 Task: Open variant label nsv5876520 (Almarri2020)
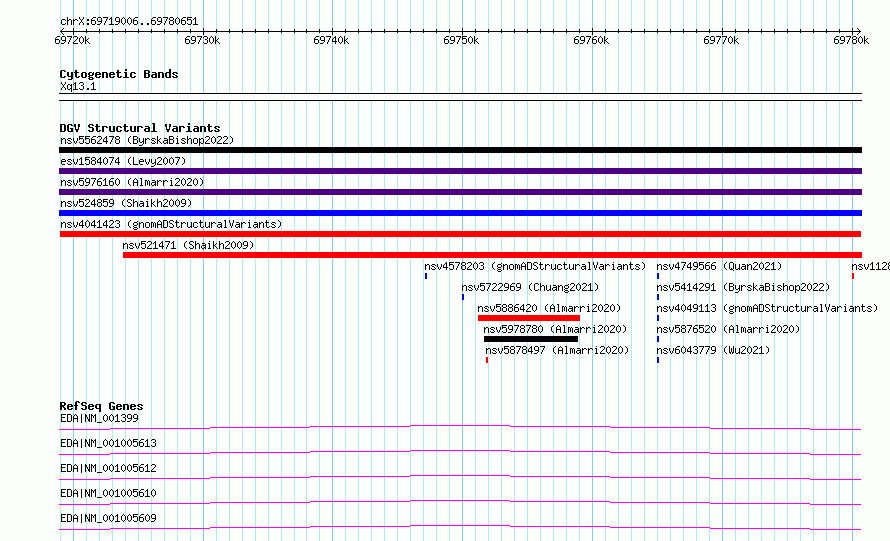point(728,329)
